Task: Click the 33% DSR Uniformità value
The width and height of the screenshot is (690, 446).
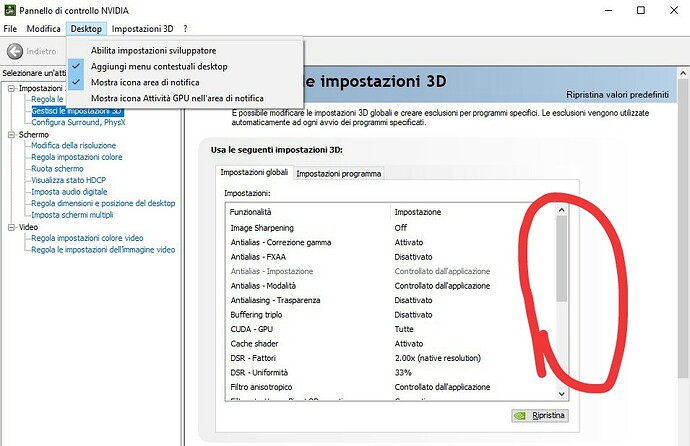Action: click(x=403, y=373)
